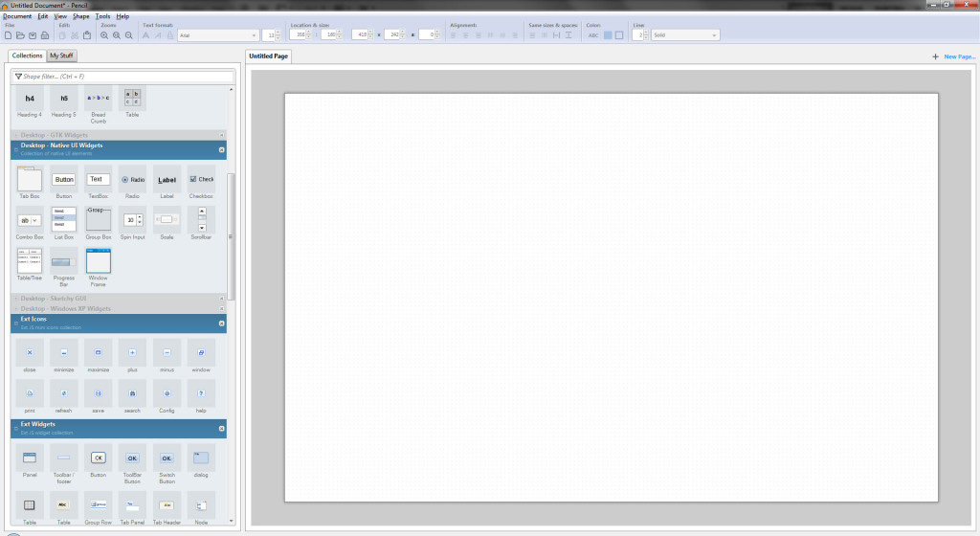Click the Open Document folder icon
This screenshot has height=536, width=980.
pyautogui.click(x=20, y=35)
